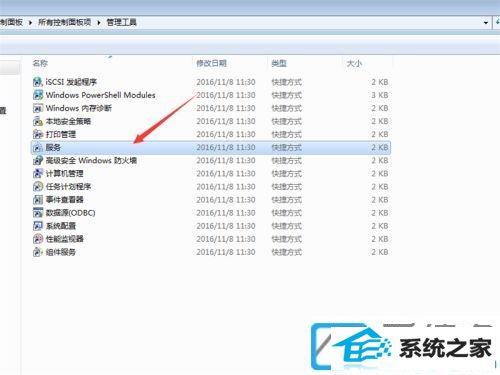
Task: Select the 事件查看器 entry
Action: coord(211,200)
